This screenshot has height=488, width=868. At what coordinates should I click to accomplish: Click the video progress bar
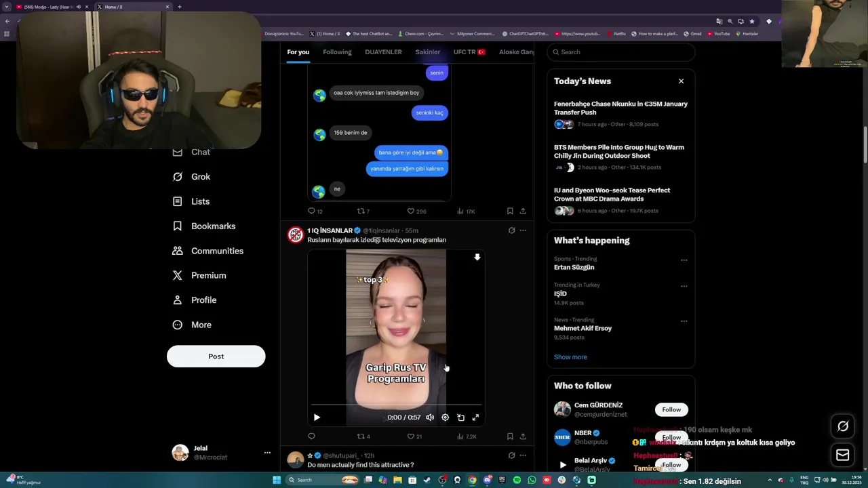[396, 405]
